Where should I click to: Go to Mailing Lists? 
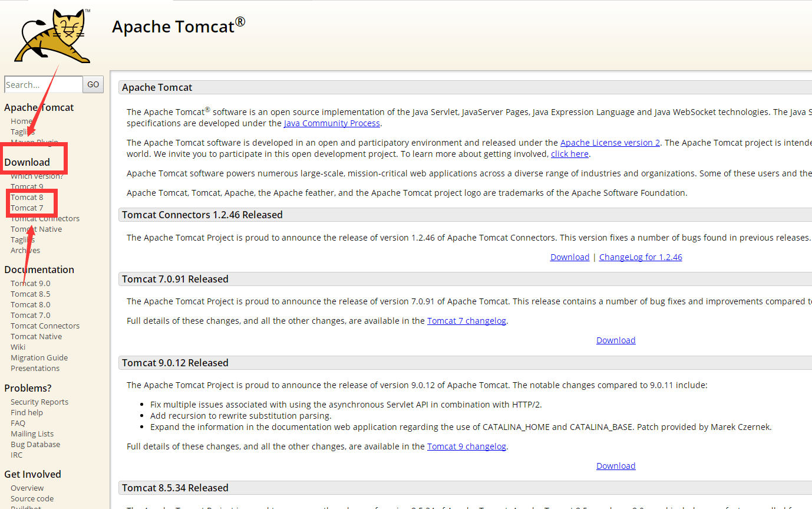(x=32, y=434)
